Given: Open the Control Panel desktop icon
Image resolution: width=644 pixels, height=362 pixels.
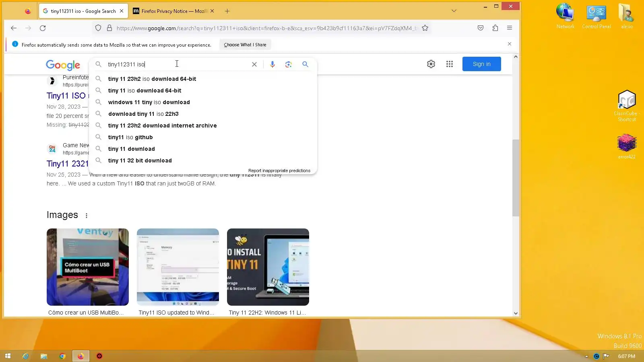Looking at the screenshot, I should pyautogui.click(x=597, y=16).
